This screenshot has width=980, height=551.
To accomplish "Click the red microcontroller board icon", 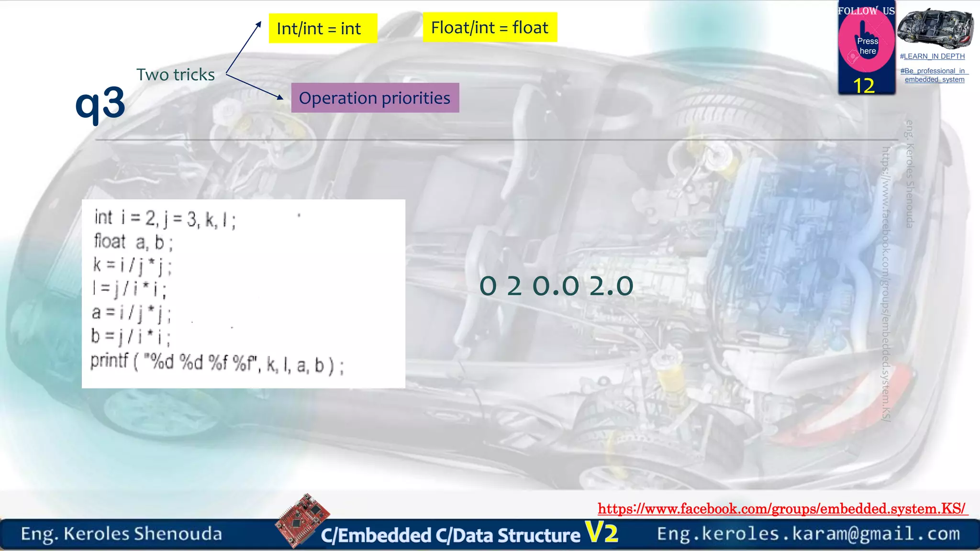I will coord(302,520).
